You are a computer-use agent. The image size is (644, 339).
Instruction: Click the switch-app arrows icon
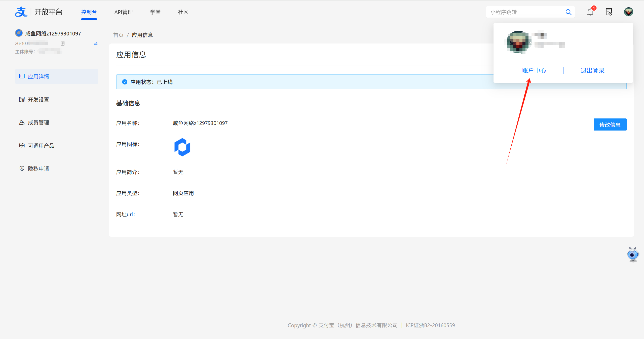click(96, 44)
